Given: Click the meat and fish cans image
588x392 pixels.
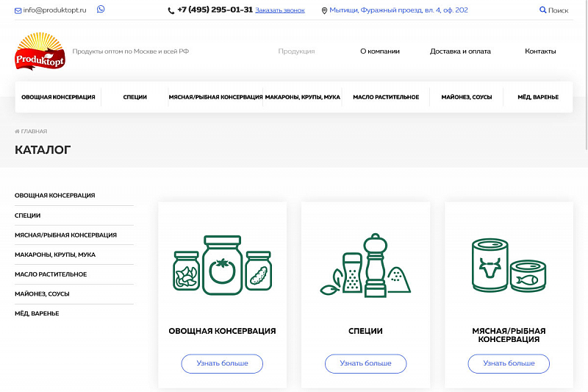Looking at the screenshot, I should 509,266.
